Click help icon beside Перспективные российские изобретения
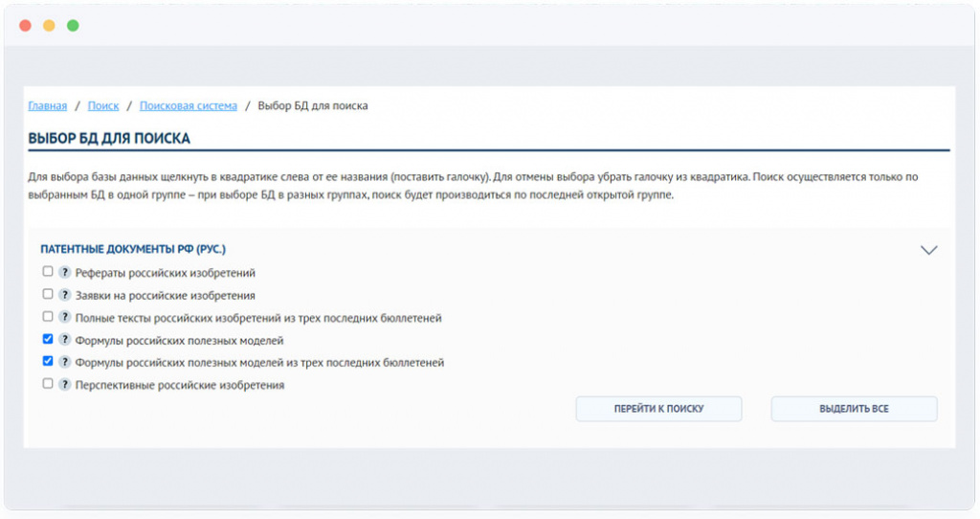This screenshot has width=980, height=519. pyautogui.click(x=65, y=385)
